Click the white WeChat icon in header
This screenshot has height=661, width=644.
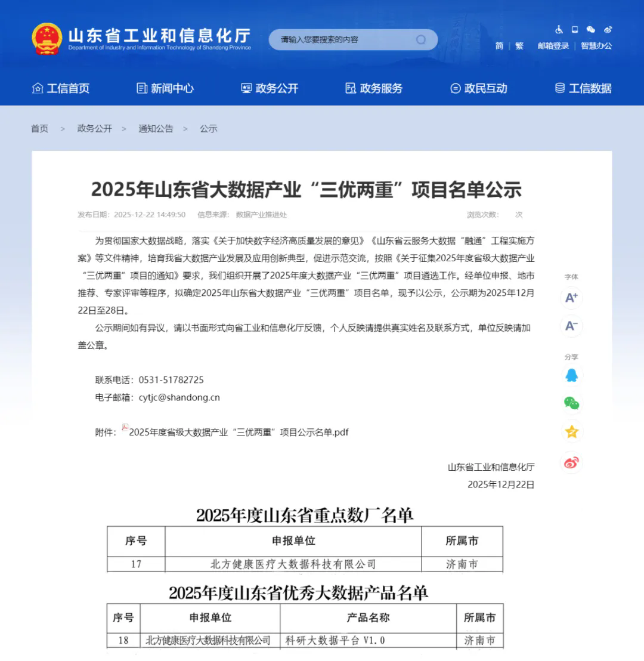pos(591,29)
